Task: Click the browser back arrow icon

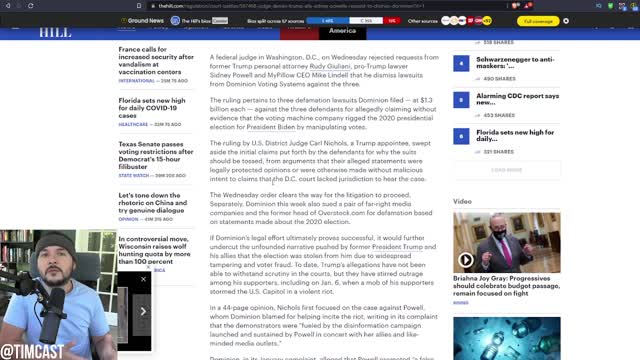Action: pyautogui.click(x=8, y=6)
